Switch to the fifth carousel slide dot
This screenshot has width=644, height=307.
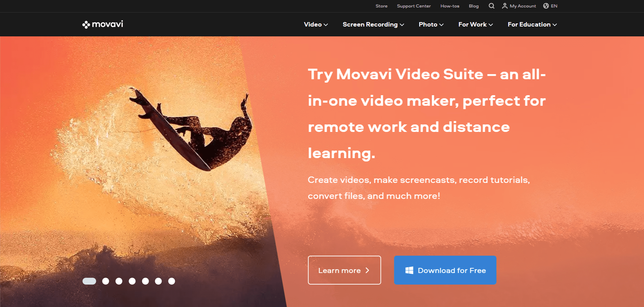click(145, 281)
